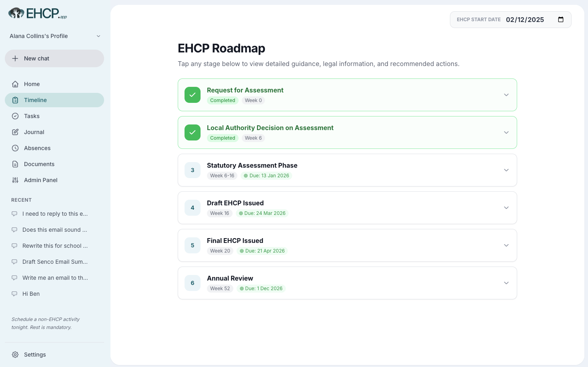
Task: Open recent chat 'Draft Senco Email Sum...'
Action: coord(54,262)
